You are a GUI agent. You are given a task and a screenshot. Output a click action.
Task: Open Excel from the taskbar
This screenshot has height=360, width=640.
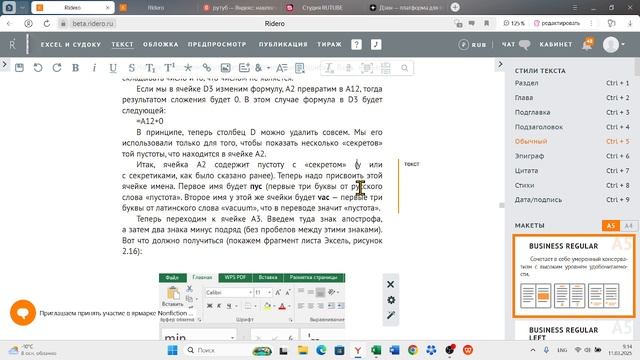point(376,350)
